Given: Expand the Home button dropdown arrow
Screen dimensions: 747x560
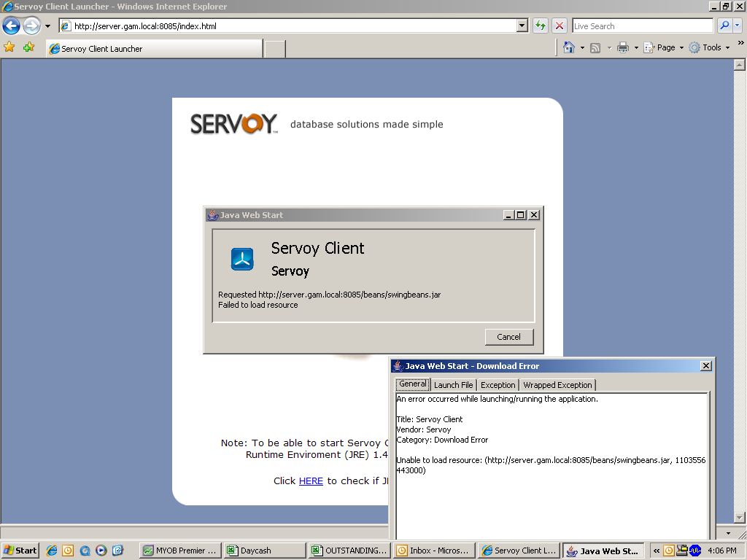Looking at the screenshot, I should [582, 47].
